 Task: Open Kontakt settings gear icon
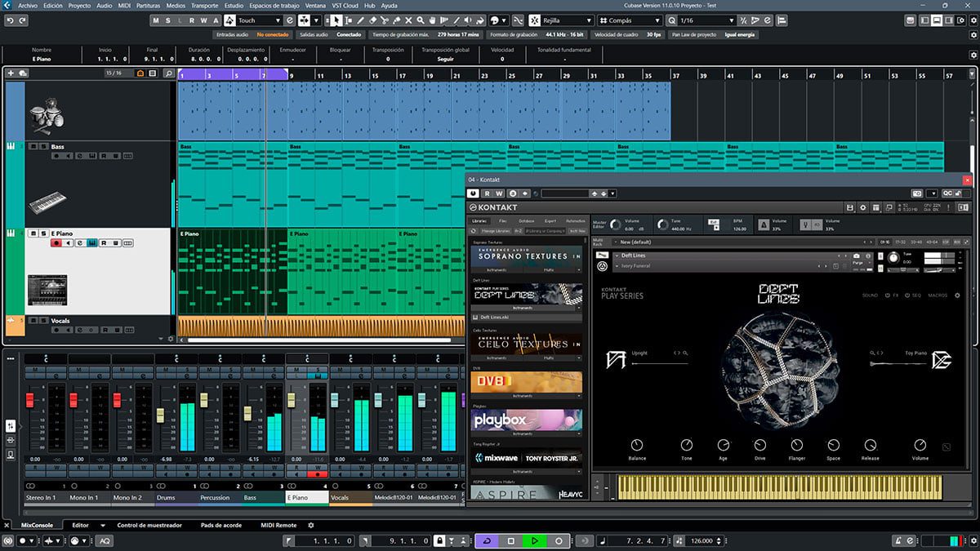coord(863,208)
